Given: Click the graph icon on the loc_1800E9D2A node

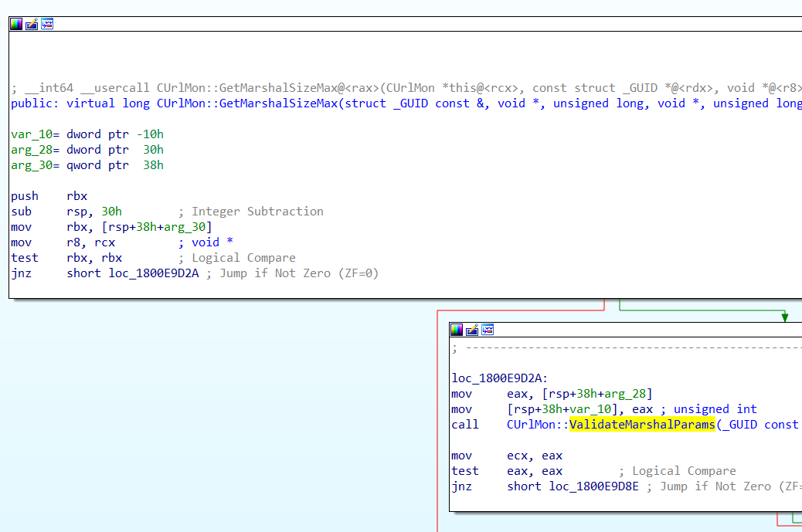Looking at the screenshot, I should pos(487,329).
